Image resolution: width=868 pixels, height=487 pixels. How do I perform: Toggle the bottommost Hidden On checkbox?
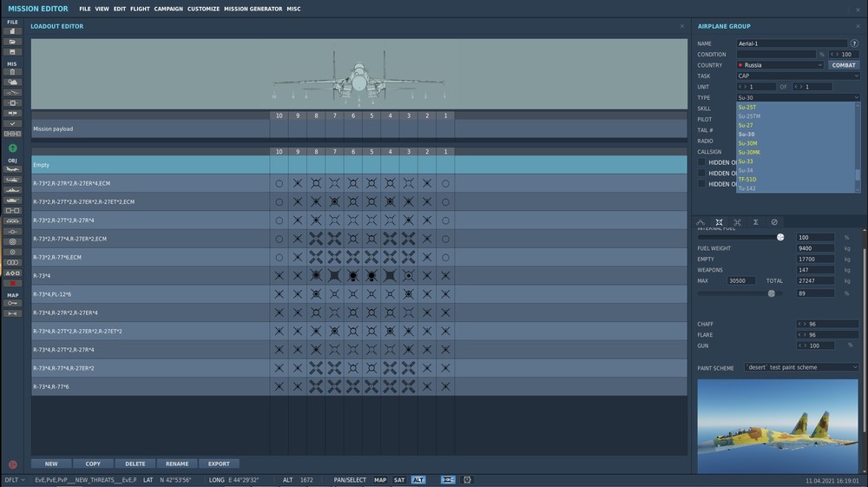(701, 184)
